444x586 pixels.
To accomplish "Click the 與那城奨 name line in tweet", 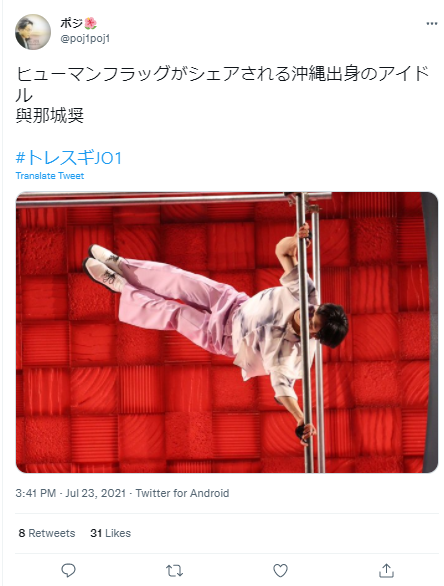I will [49, 115].
